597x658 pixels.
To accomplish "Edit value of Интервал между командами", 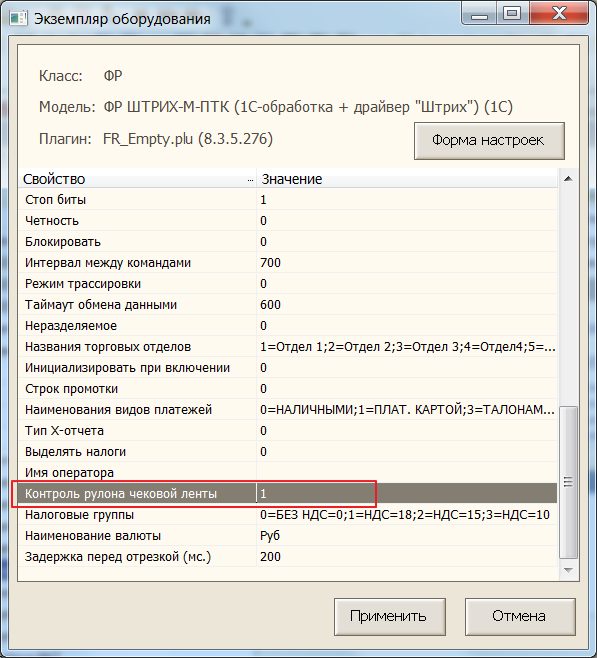I will point(407,263).
